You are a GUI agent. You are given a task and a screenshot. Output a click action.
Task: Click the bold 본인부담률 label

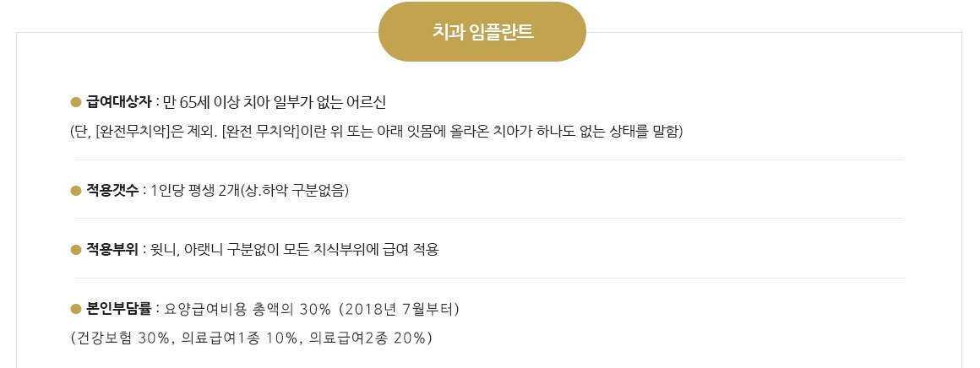click(x=119, y=309)
